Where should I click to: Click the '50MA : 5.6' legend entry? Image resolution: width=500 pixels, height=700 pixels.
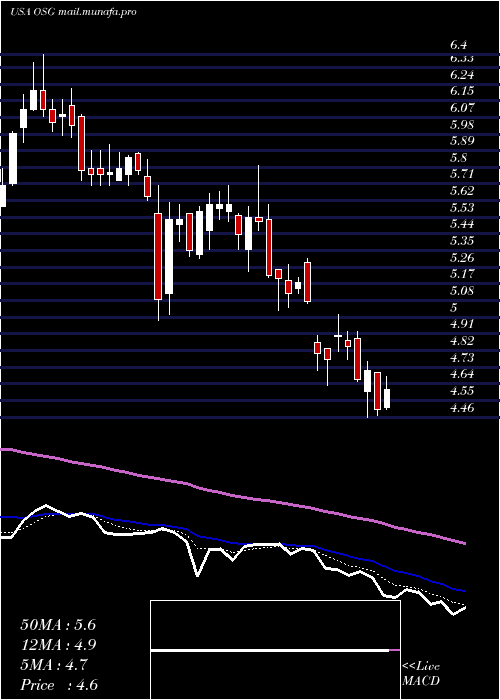pyautogui.click(x=58, y=625)
